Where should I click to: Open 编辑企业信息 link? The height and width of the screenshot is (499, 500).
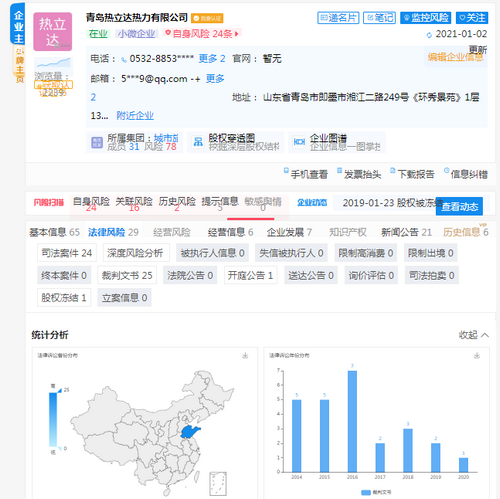[x=455, y=57]
